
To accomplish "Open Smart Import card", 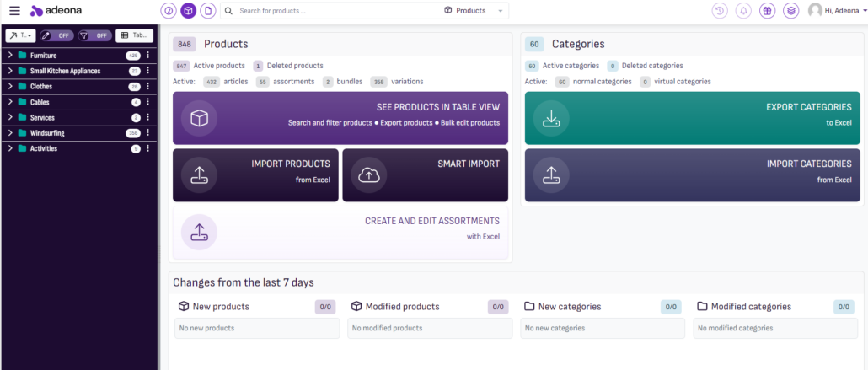I will 425,175.
